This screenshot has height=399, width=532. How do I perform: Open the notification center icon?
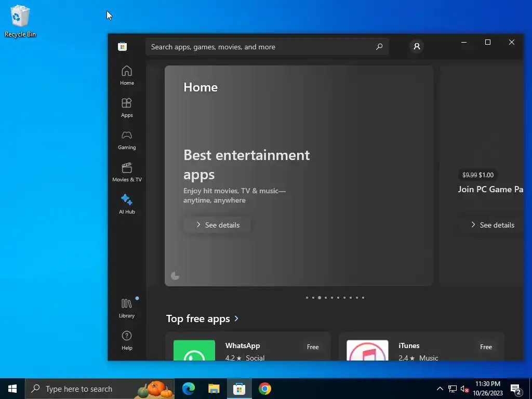coord(516,390)
